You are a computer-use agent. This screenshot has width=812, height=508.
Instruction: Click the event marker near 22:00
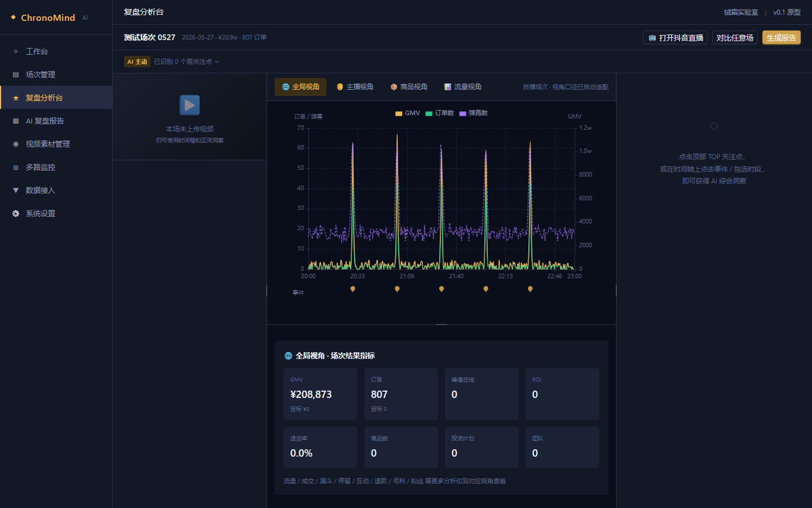(x=486, y=289)
